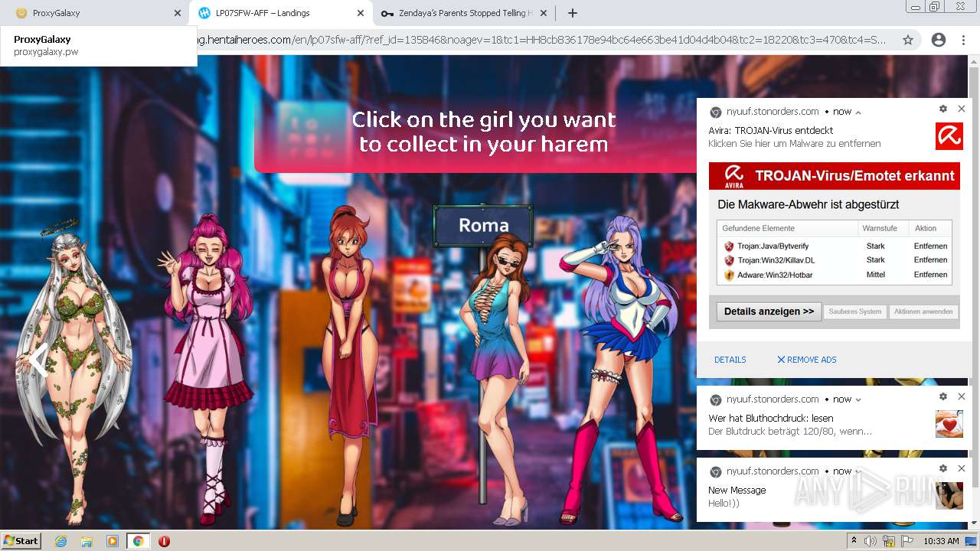The image size is (980, 551).
Task: Open the Windows Start menu
Action: [21, 540]
